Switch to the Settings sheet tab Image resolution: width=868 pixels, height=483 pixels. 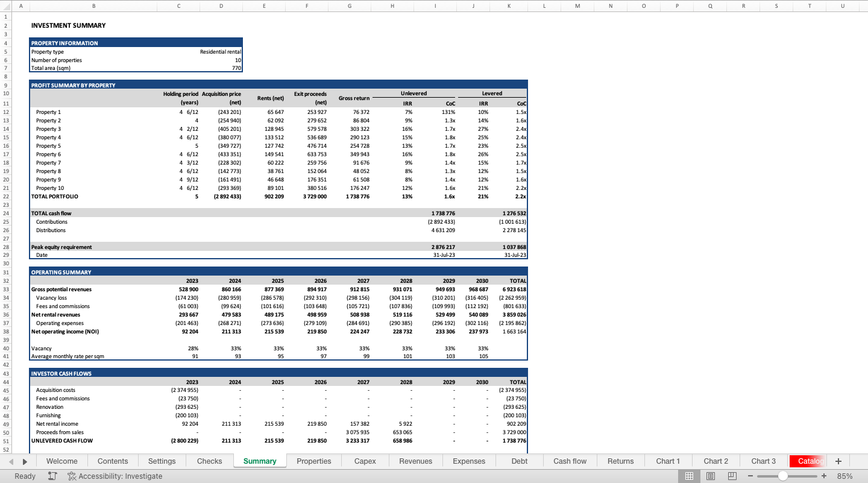tap(162, 461)
